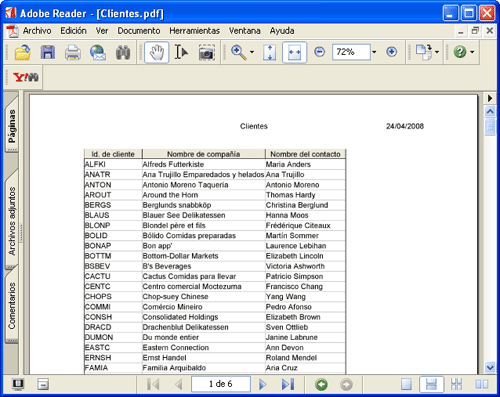Click the 'Id. de cliente' column header
Image resolution: width=500 pixels, height=397 pixels.
click(113, 154)
